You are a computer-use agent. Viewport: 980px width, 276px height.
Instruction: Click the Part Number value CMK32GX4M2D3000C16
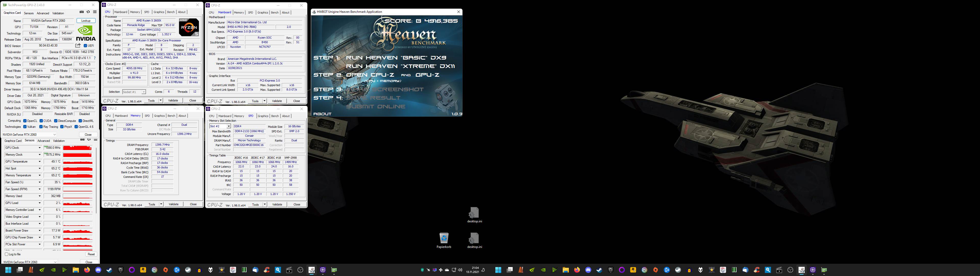249,145
